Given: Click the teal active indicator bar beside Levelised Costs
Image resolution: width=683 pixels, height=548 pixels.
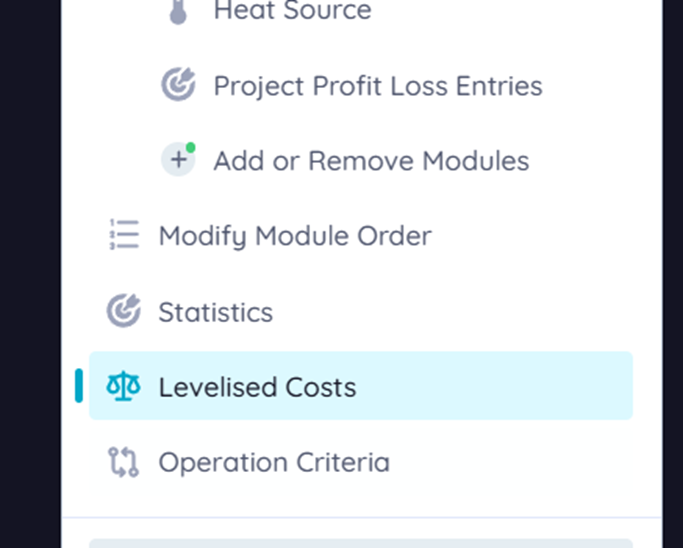Looking at the screenshot, I should click(x=79, y=386).
